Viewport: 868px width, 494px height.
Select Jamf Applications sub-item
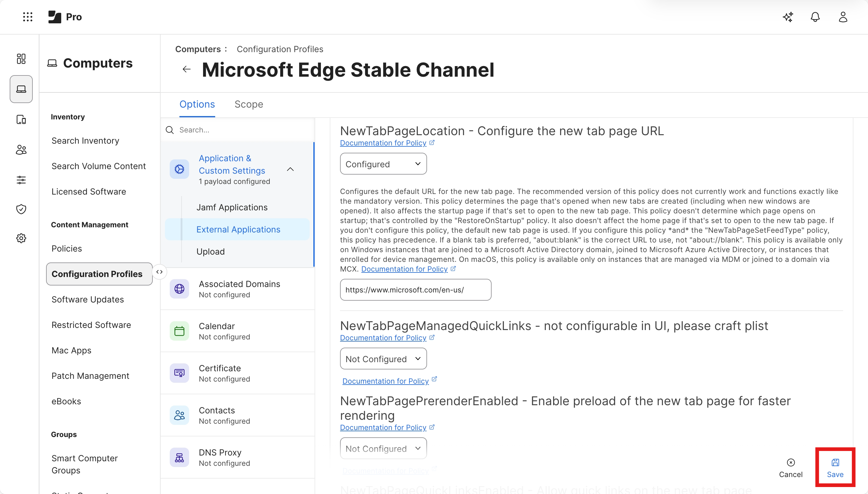point(232,207)
